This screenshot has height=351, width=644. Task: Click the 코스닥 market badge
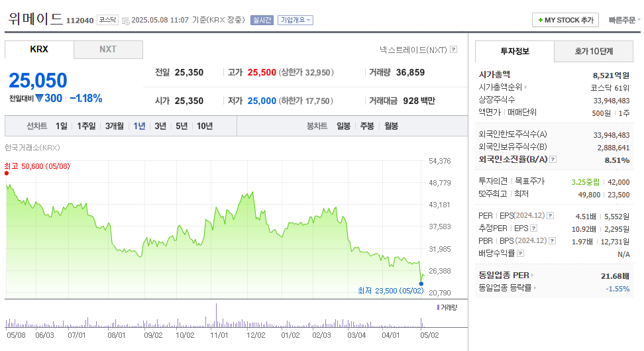click(x=107, y=20)
